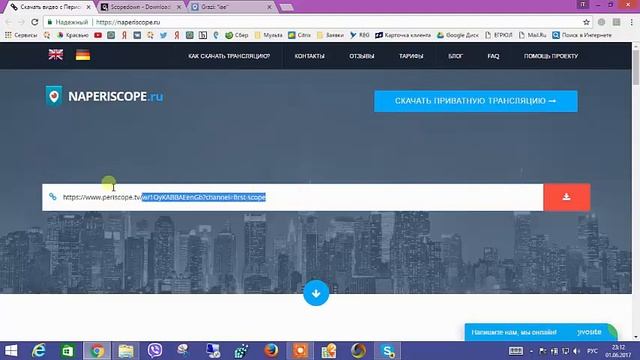Open new tab button
The height and width of the screenshot is (360, 640).
[x=287, y=7]
